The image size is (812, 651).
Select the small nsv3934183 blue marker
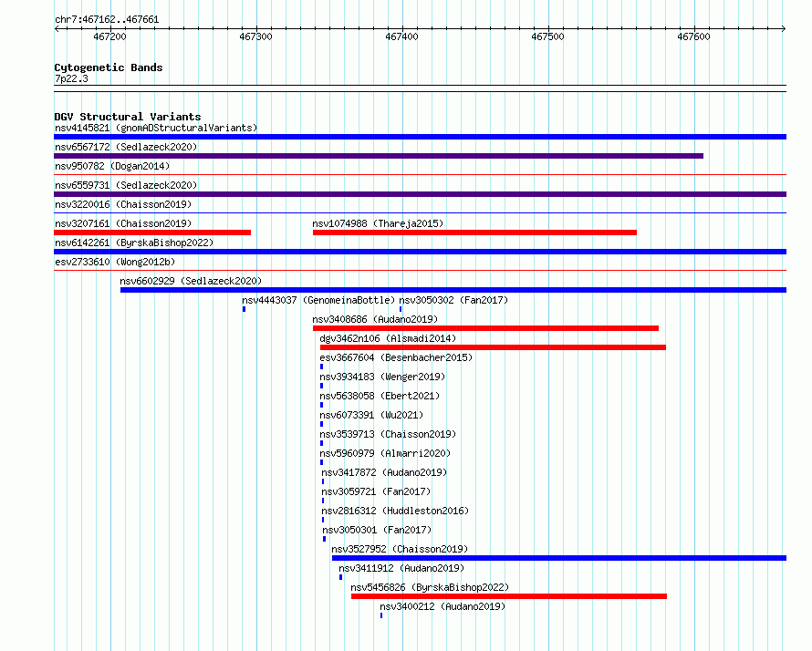[x=321, y=386]
